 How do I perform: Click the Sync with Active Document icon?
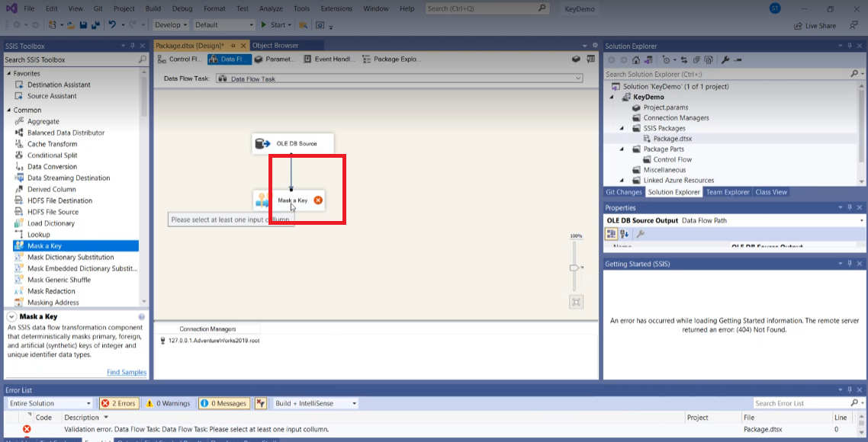pyautogui.click(x=684, y=60)
